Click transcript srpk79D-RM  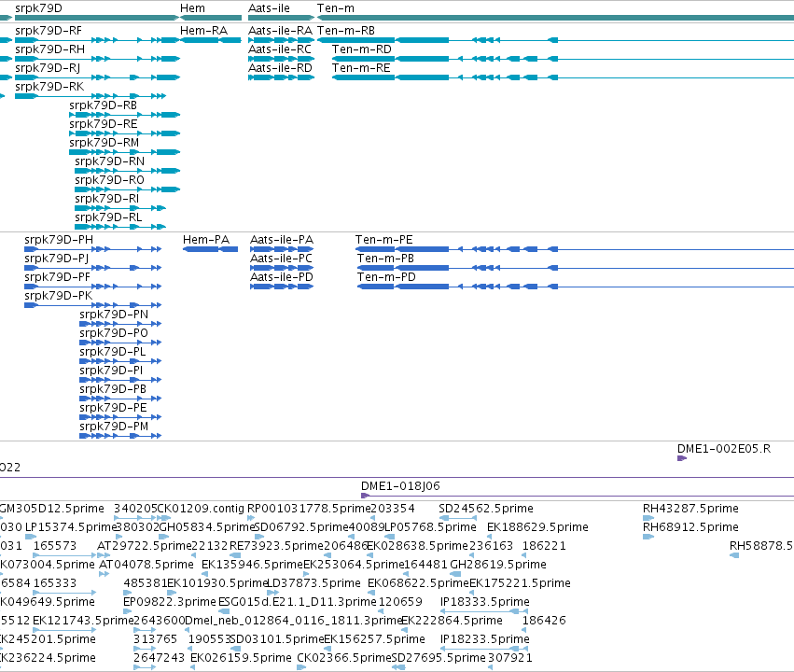(104, 143)
